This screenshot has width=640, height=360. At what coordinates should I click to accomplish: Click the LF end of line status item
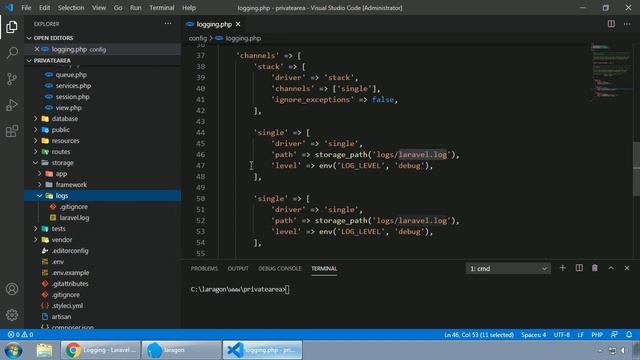coord(580,335)
